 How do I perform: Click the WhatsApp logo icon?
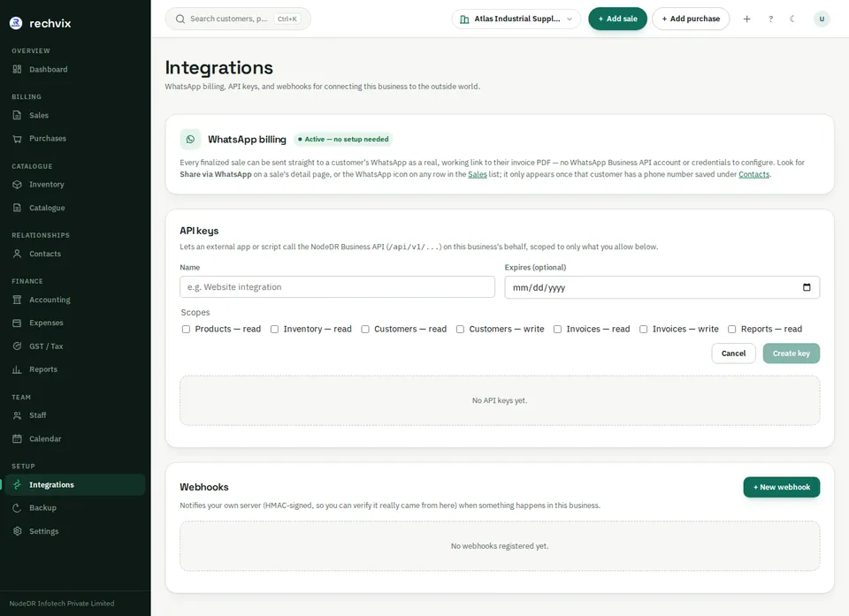click(x=191, y=139)
